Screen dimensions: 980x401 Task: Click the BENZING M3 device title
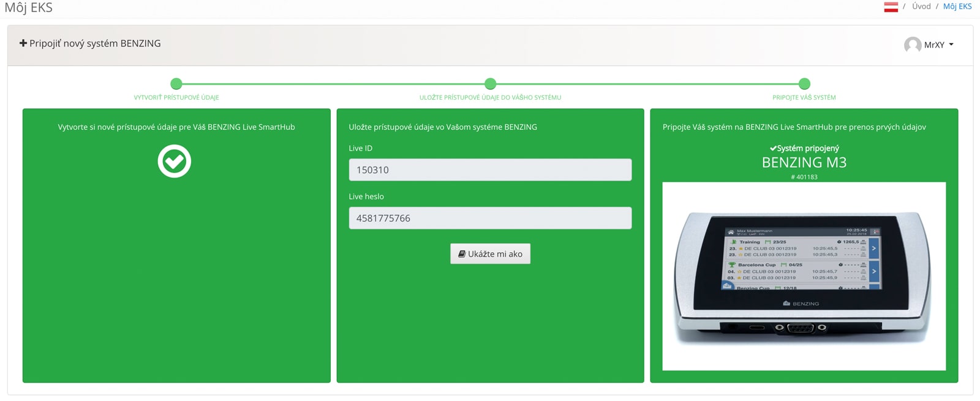click(804, 163)
